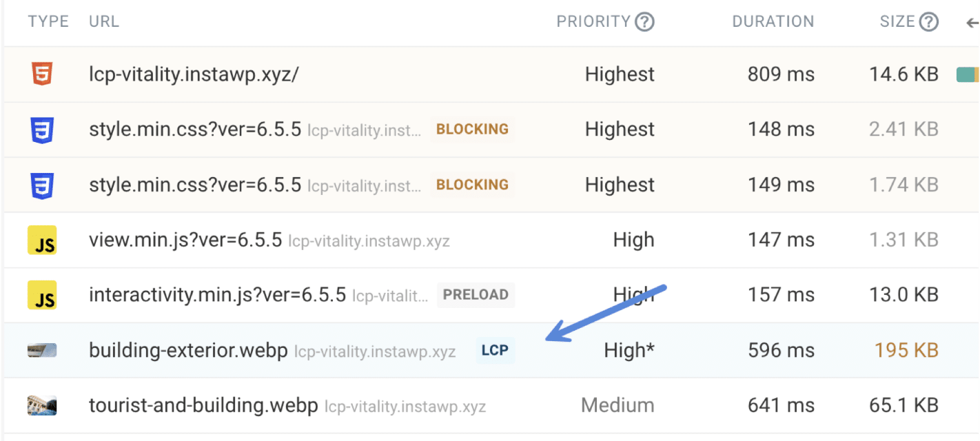Open the SIZE help question-mark icon
980x441 pixels.
tap(930, 21)
